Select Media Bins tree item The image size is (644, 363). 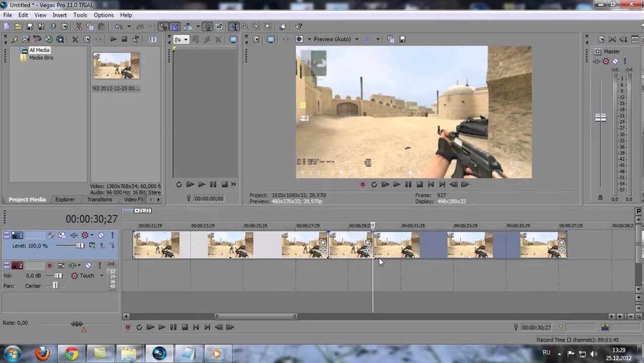[x=41, y=58]
